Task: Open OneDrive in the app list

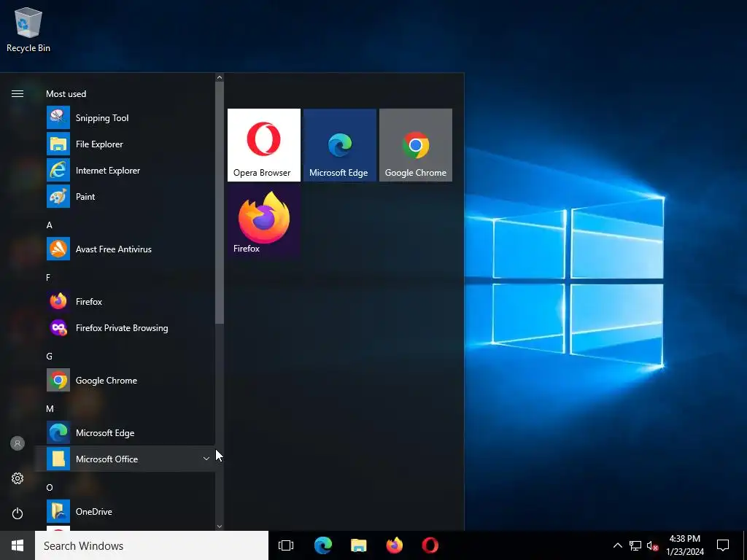Action: (x=125, y=511)
